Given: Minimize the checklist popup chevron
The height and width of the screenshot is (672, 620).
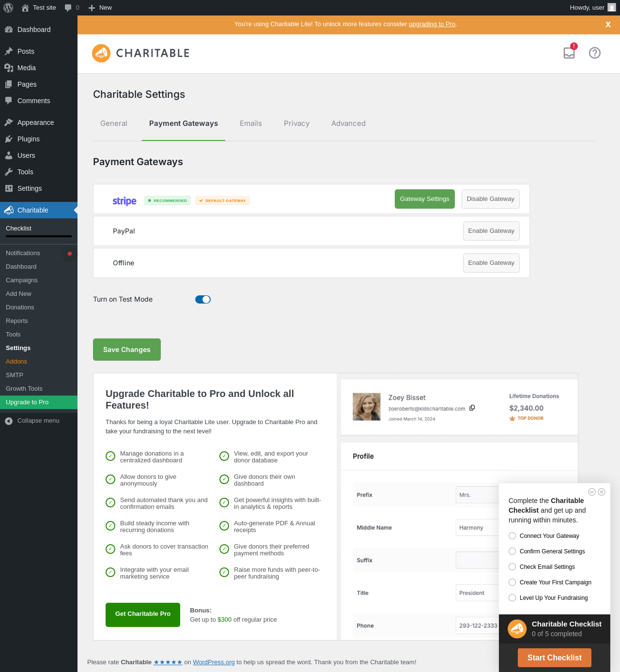Looking at the screenshot, I should tap(592, 492).
